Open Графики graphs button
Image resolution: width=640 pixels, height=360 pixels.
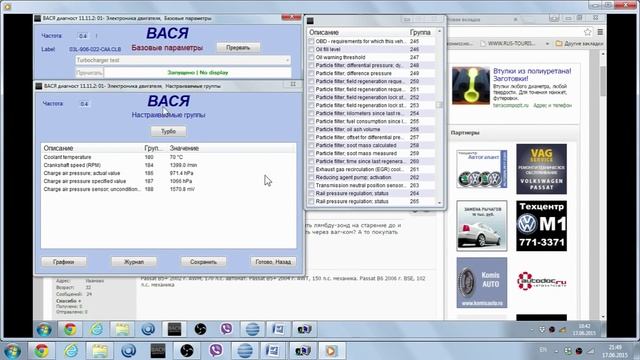click(64, 262)
